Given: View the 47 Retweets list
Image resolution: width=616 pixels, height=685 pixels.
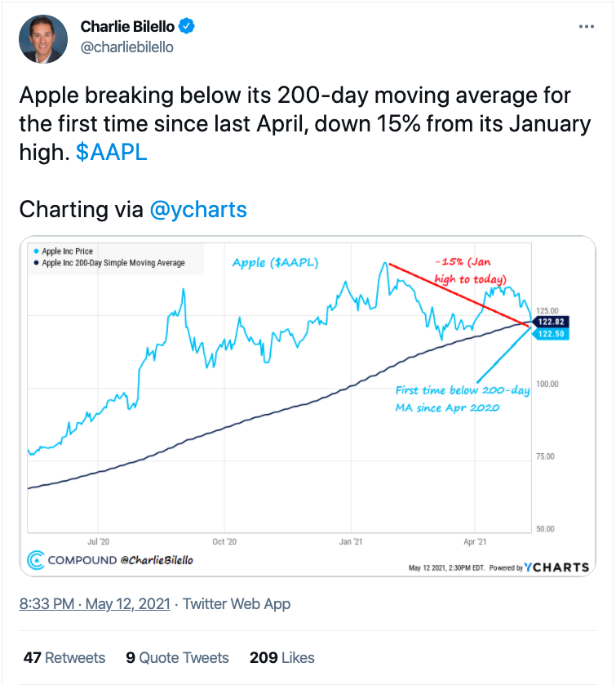Looking at the screenshot, I should [x=64, y=657].
